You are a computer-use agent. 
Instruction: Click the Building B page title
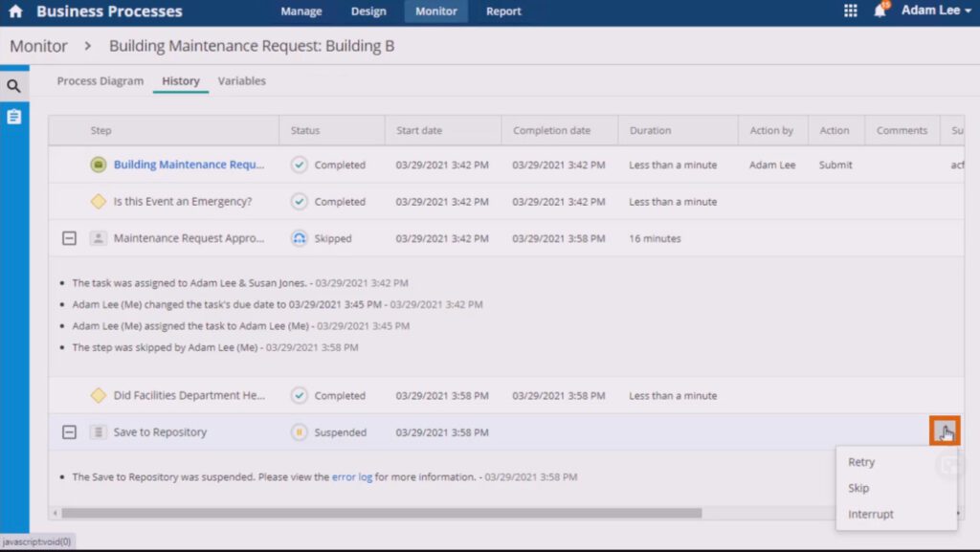pyautogui.click(x=252, y=46)
